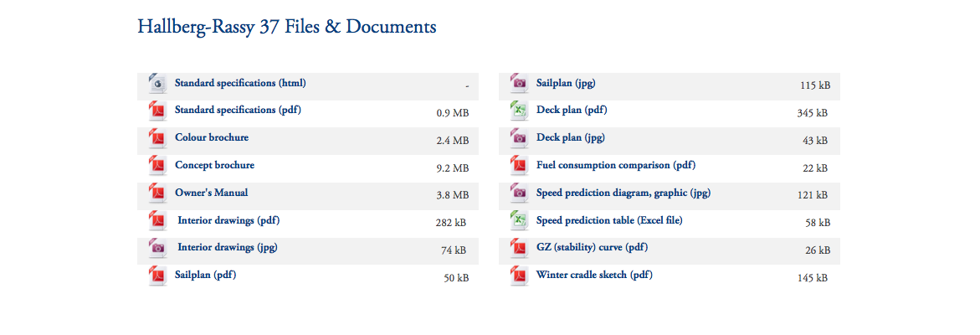Click the PDF icon beside Fuel consumption comparison

[520, 167]
